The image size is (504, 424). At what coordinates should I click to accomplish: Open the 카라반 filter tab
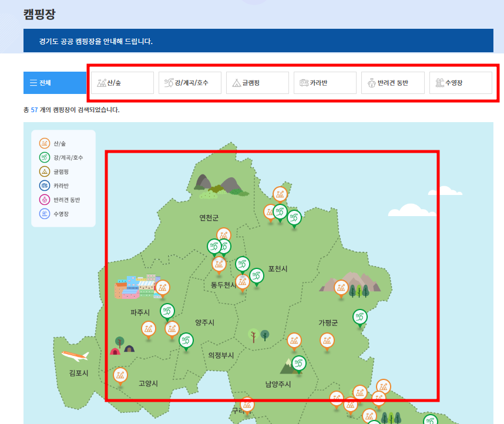[325, 83]
